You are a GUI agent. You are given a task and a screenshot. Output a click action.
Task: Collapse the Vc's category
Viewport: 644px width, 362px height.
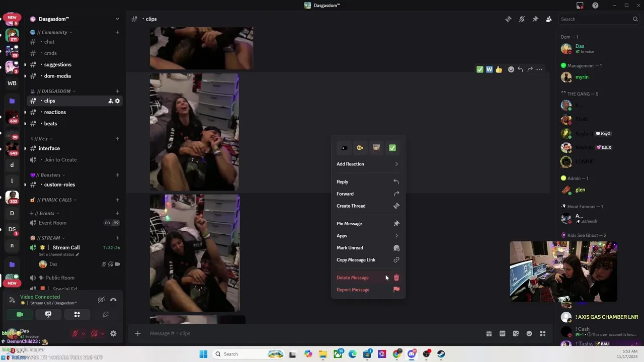pos(42,139)
